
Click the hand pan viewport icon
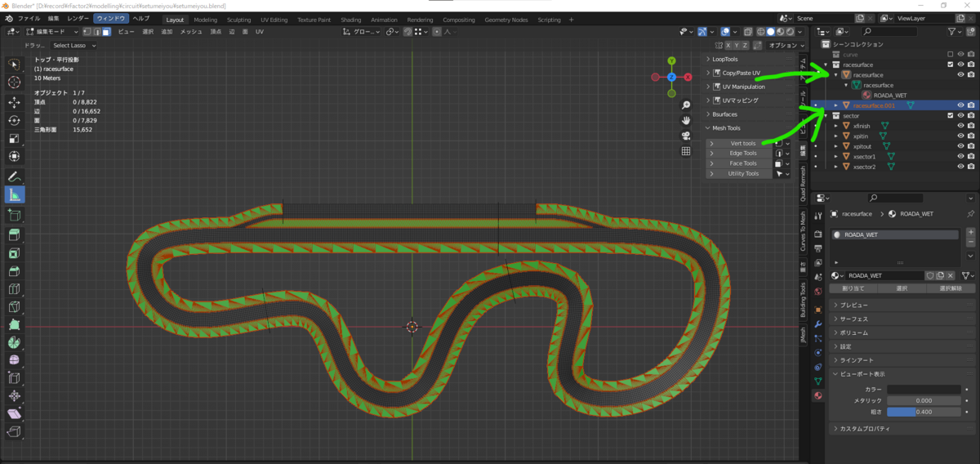tap(687, 119)
